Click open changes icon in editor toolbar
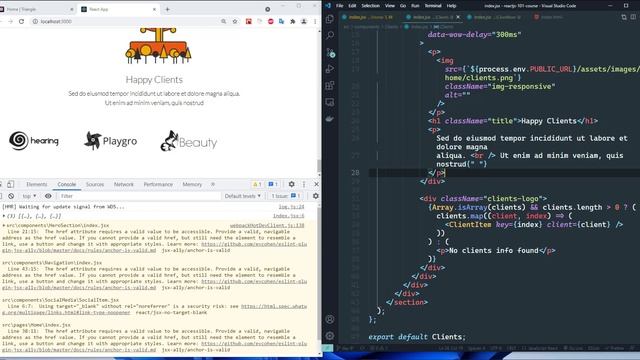The width and height of the screenshot is (640, 360). (624, 17)
